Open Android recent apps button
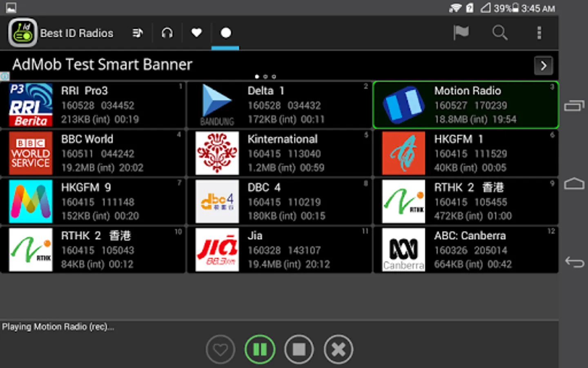 [x=574, y=106]
